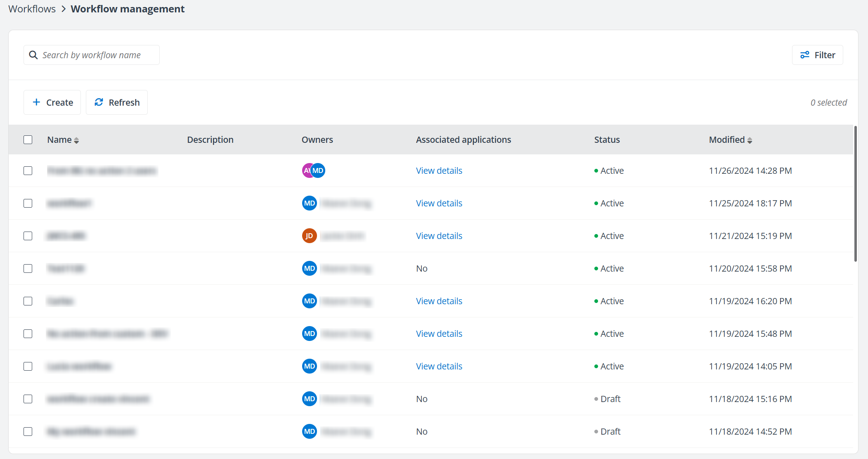Check the first workflow row checkbox
The height and width of the screenshot is (459, 868).
[x=28, y=170]
